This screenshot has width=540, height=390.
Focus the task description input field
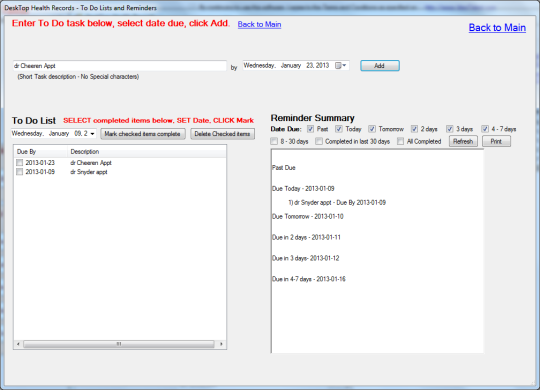click(x=120, y=65)
